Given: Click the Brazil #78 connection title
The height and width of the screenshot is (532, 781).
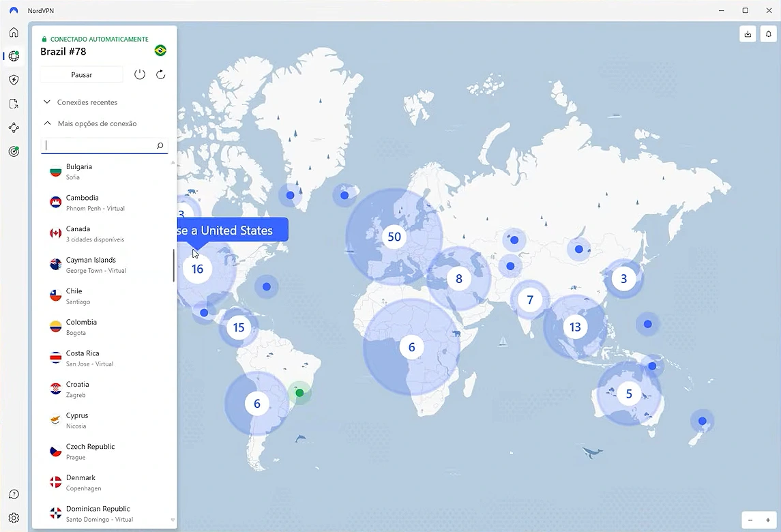Looking at the screenshot, I should pyautogui.click(x=63, y=51).
